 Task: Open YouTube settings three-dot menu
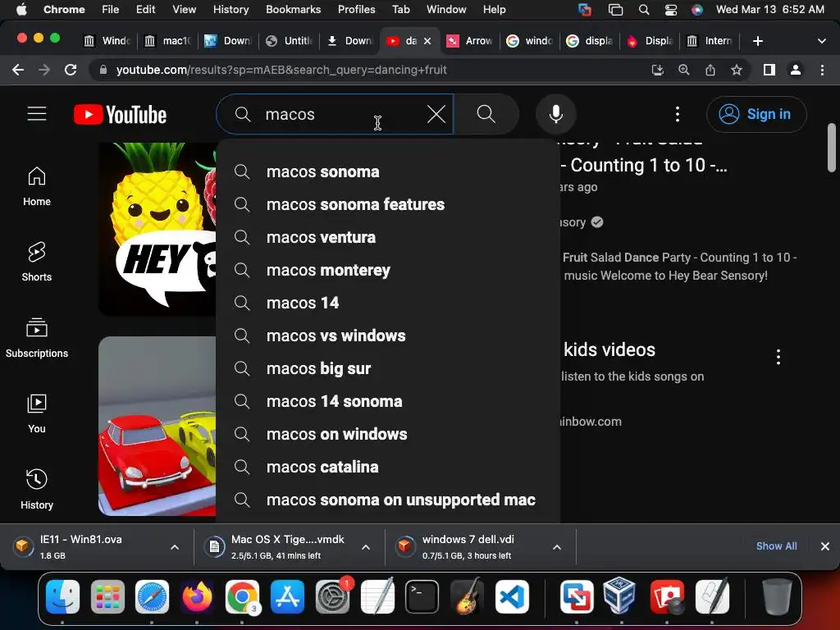point(678,114)
